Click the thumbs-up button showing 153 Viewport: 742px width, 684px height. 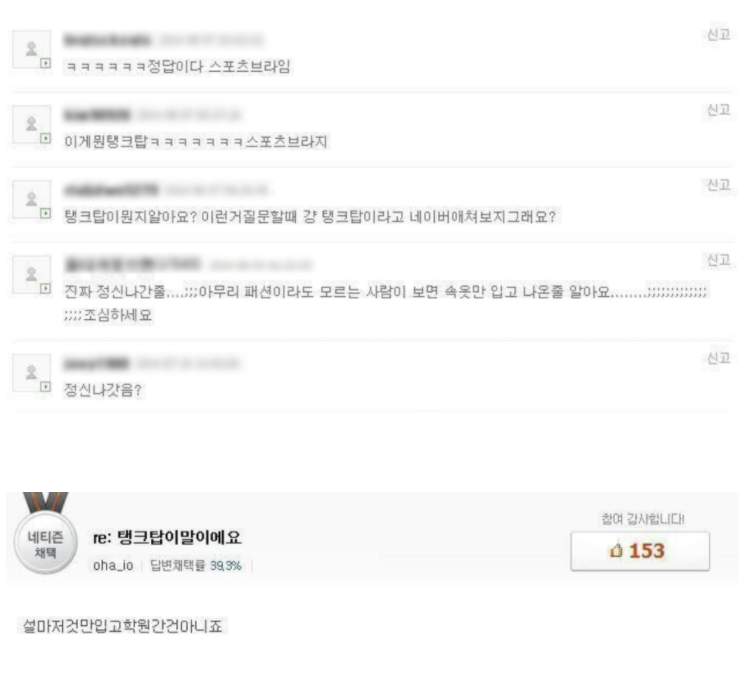point(640,551)
